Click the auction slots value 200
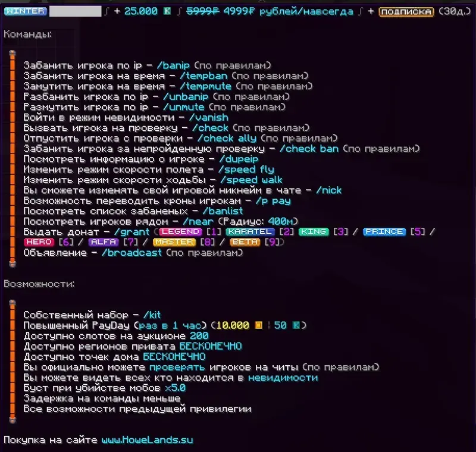 click(x=199, y=336)
